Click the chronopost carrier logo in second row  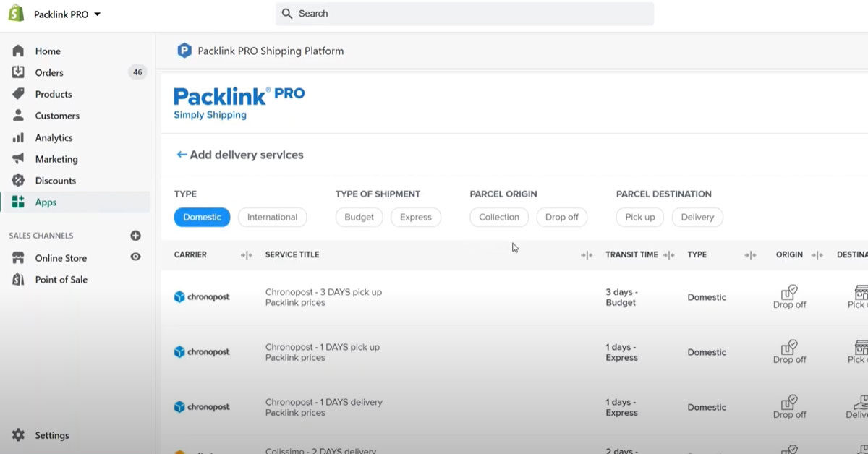(201, 352)
